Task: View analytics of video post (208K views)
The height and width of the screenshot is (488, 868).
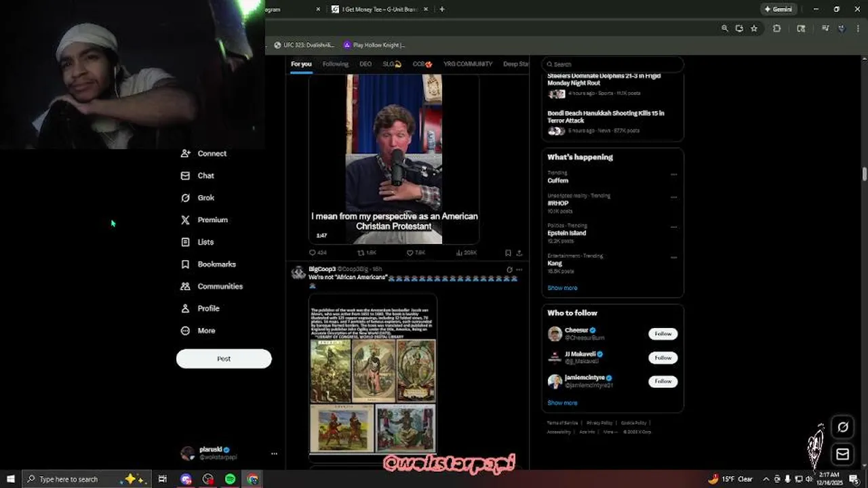Action: click(x=467, y=253)
